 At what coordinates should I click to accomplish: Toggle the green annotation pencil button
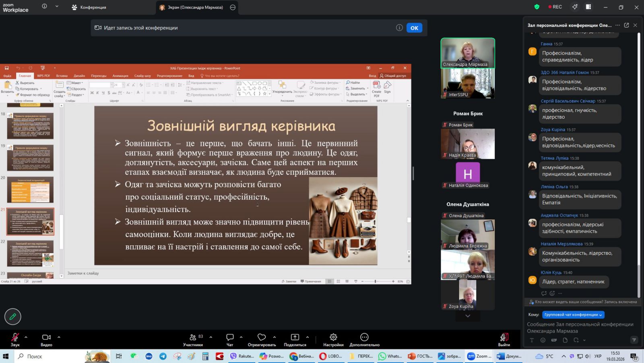pyautogui.click(x=13, y=317)
